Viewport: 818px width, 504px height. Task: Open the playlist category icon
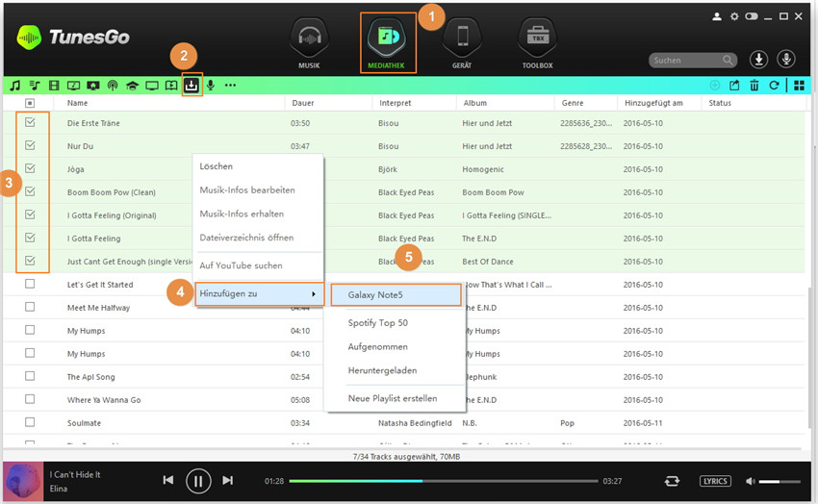pyautogui.click(x=35, y=86)
